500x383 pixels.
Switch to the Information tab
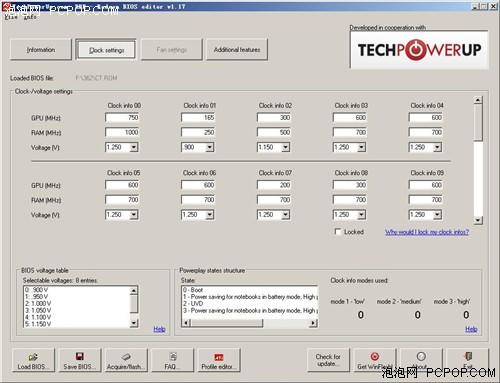pos(41,50)
